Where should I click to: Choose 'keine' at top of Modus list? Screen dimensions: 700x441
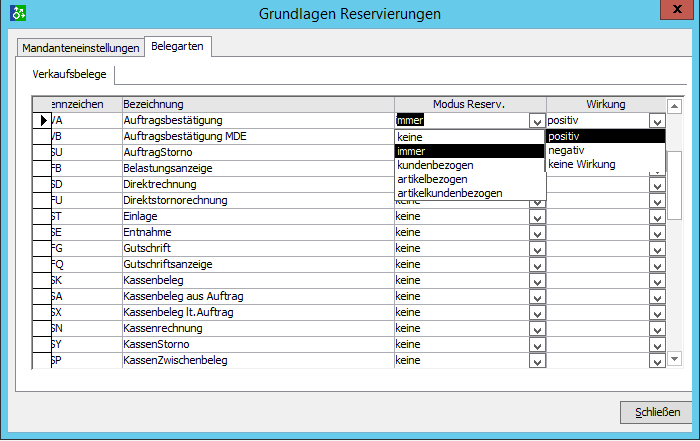(409, 137)
